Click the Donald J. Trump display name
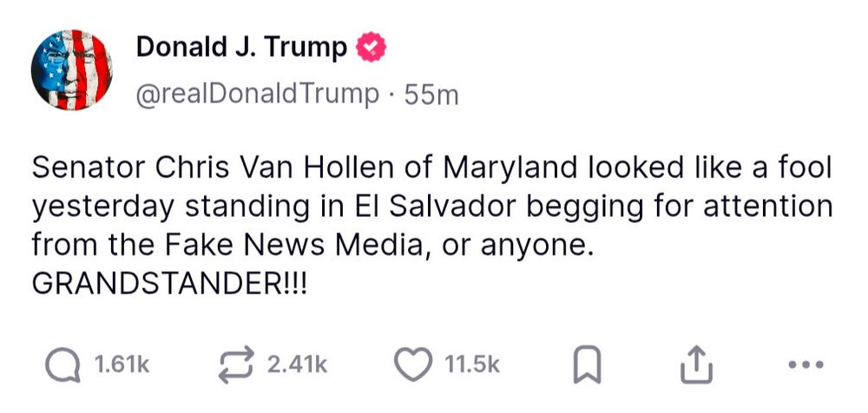Viewport: 868px width, 413px height. (x=240, y=47)
